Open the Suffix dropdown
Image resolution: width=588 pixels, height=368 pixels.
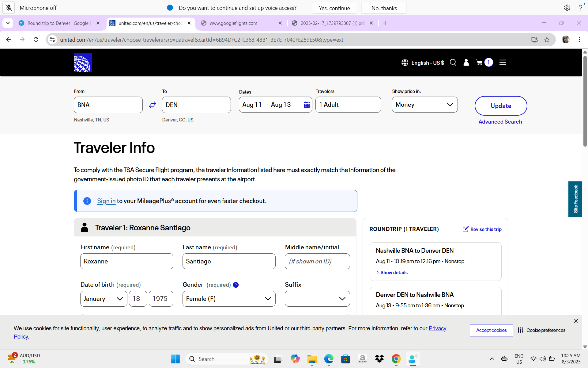pyautogui.click(x=317, y=299)
